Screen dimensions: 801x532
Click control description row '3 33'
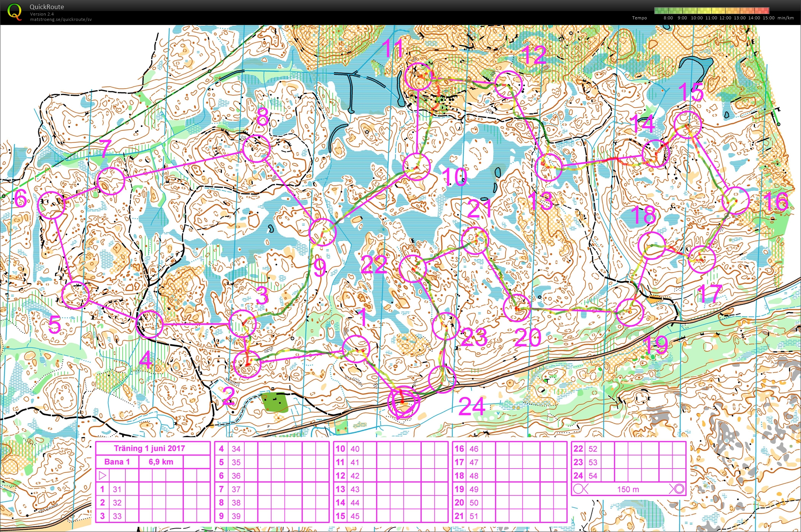pos(152,516)
